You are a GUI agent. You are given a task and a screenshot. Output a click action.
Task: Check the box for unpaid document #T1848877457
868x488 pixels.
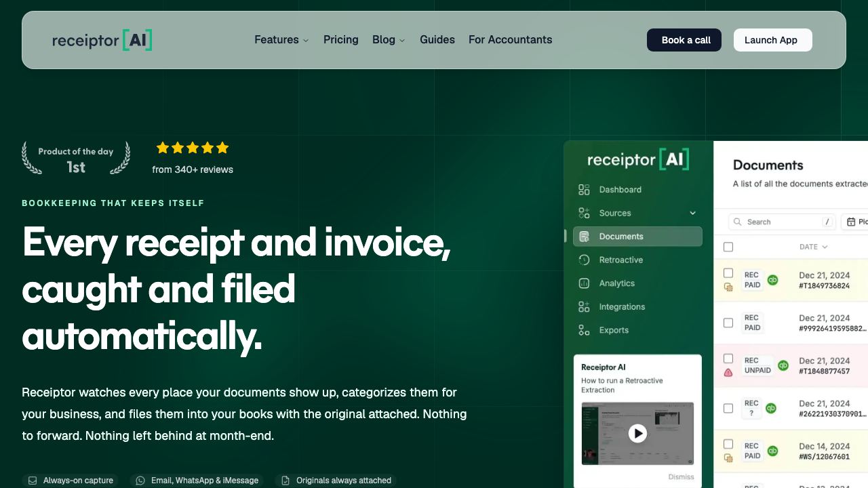tap(728, 359)
